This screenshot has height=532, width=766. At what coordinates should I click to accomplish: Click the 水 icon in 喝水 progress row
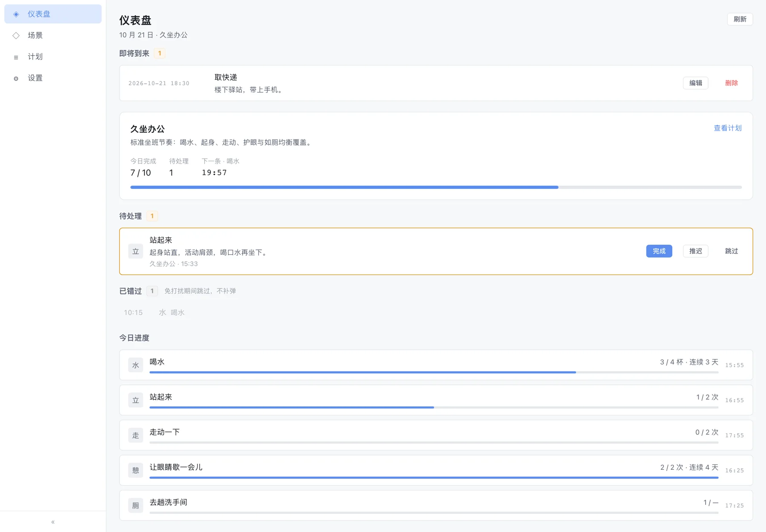[x=136, y=365]
